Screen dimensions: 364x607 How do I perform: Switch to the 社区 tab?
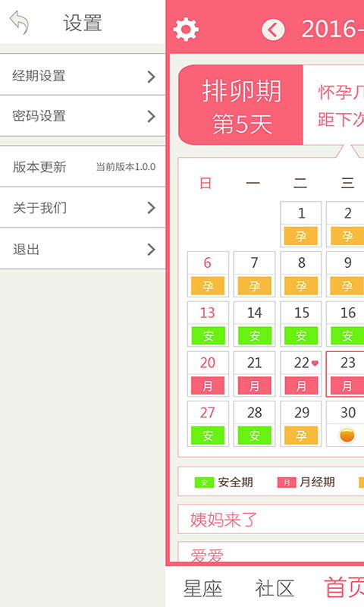click(275, 589)
